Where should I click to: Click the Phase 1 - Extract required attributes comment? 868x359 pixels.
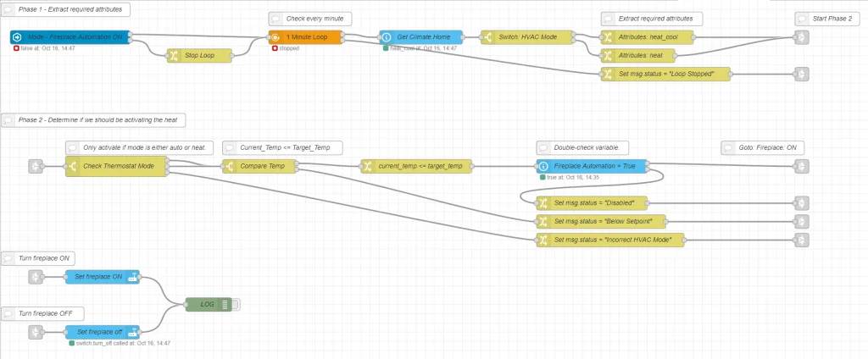65,8
